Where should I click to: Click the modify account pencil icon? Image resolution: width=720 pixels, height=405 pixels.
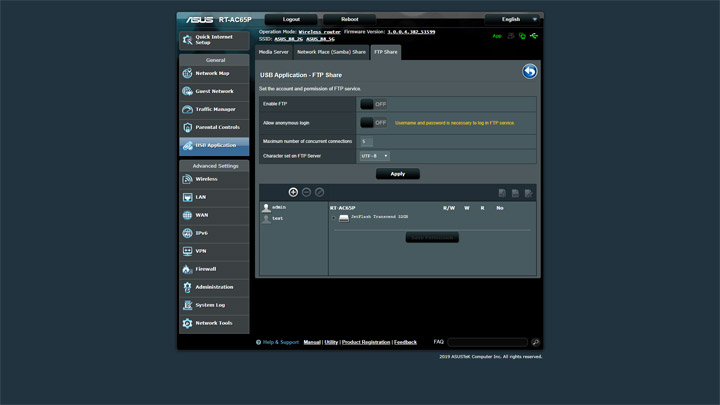pyautogui.click(x=320, y=192)
